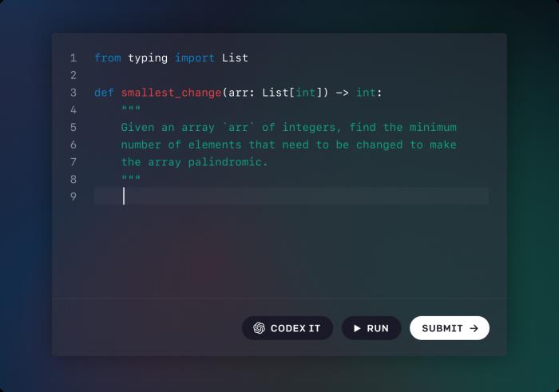The image size is (559, 392).
Task: Submit the solution with SUBMIT button
Action: click(x=449, y=328)
